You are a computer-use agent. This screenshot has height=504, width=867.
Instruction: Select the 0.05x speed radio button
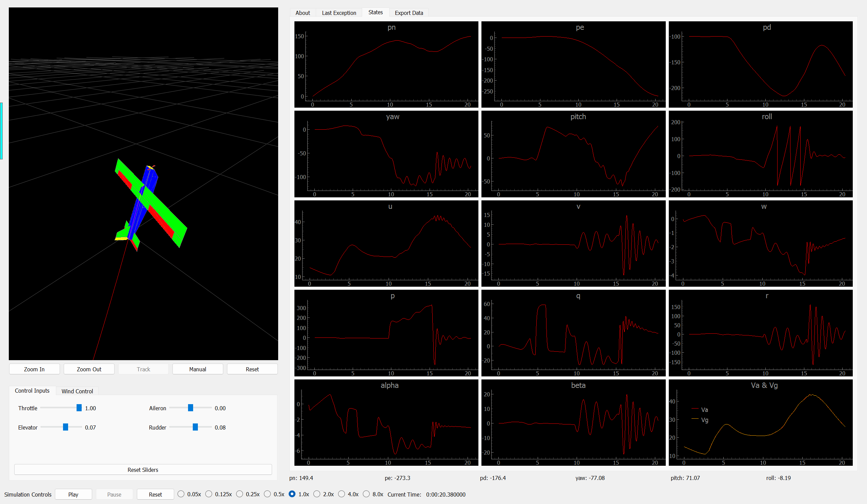point(181,494)
